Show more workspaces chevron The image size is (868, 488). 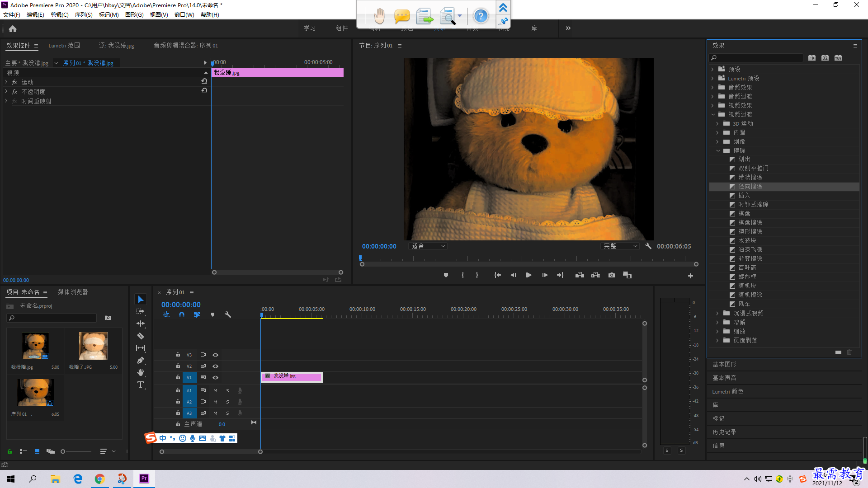(568, 28)
